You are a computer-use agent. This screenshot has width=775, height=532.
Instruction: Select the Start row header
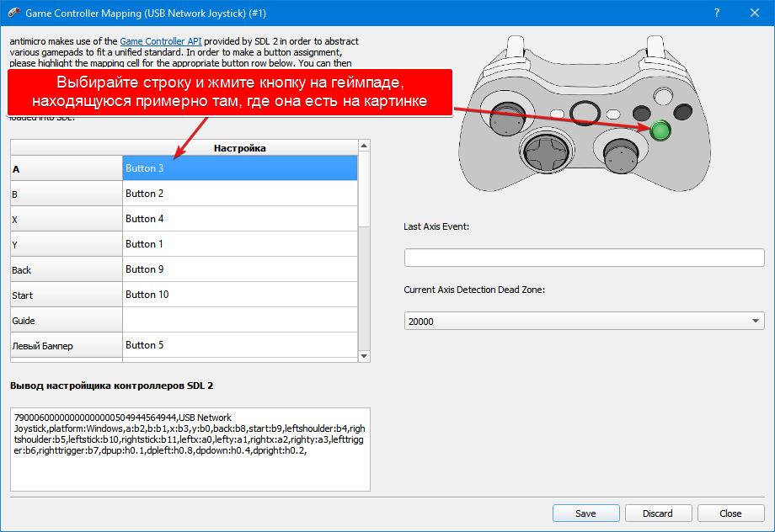point(66,295)
